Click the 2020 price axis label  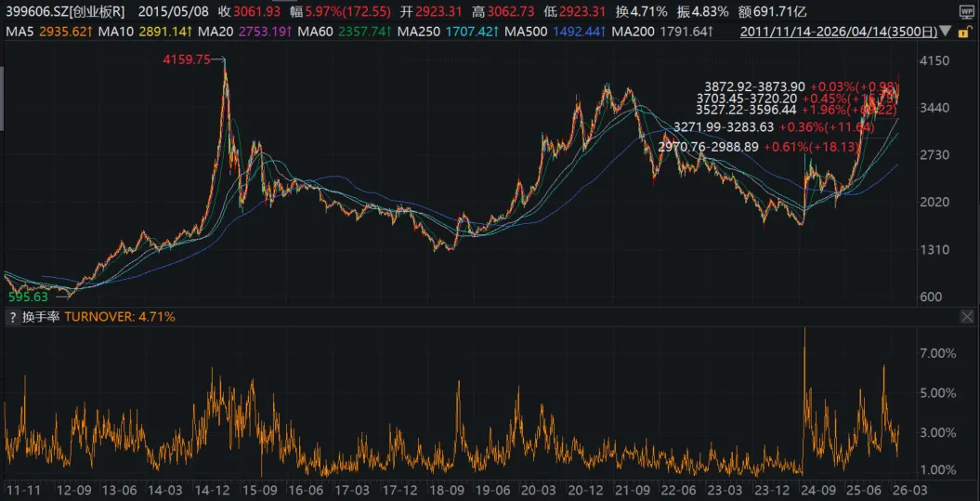936,202
